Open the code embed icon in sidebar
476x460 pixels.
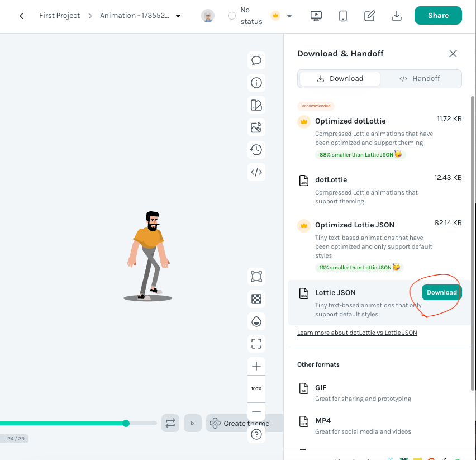256,172
